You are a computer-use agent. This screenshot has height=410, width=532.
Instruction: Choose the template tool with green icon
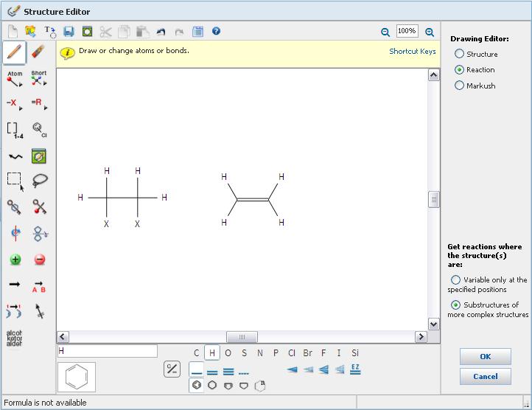(x=38, y=156)
